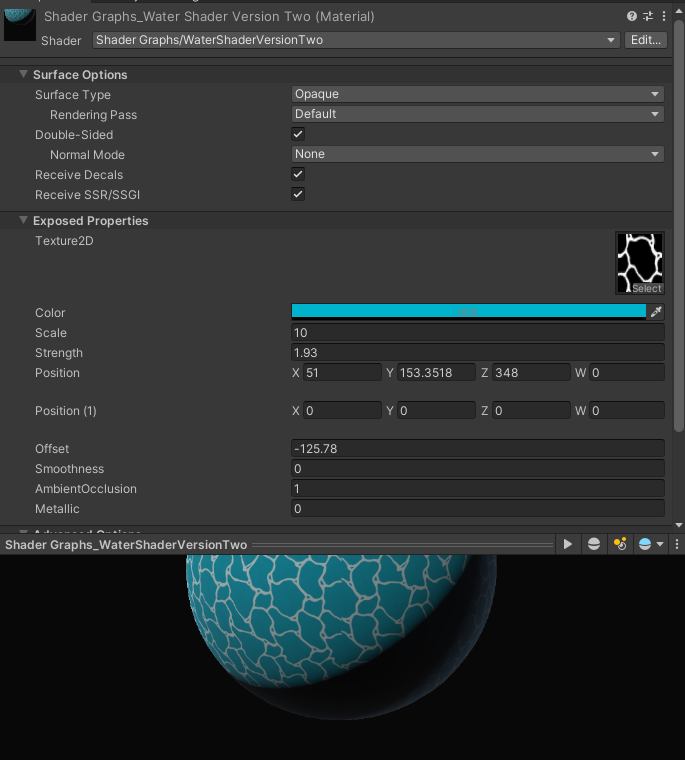The width and height of the screenshot is (685, 760).
Task: Click the Color property label
Action: (x=50, y=313)
